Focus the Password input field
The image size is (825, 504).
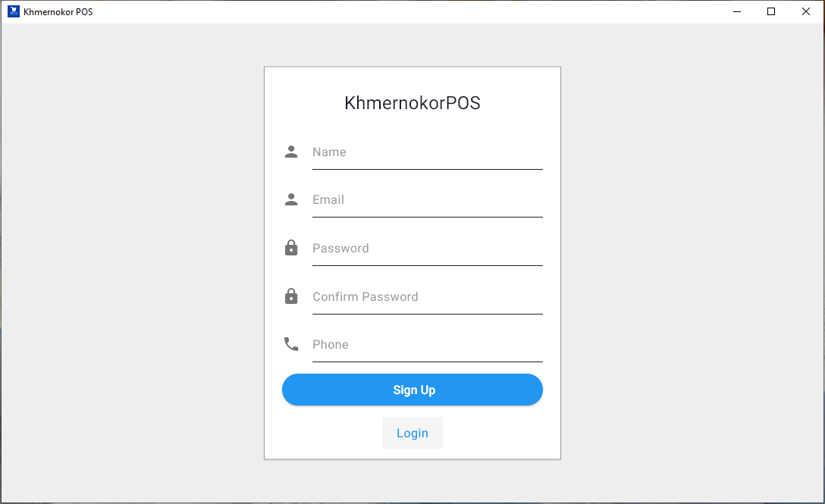point(427,249)
